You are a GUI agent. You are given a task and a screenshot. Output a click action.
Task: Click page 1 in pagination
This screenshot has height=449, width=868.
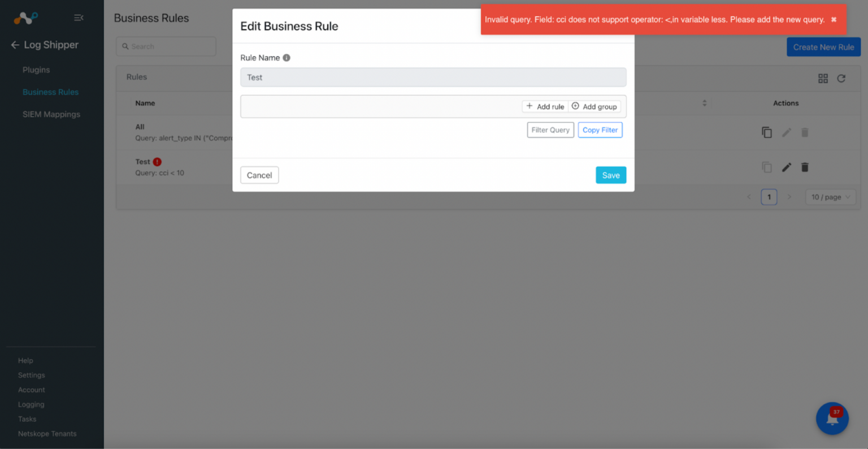pyautogui.click(x=769, y=197)
